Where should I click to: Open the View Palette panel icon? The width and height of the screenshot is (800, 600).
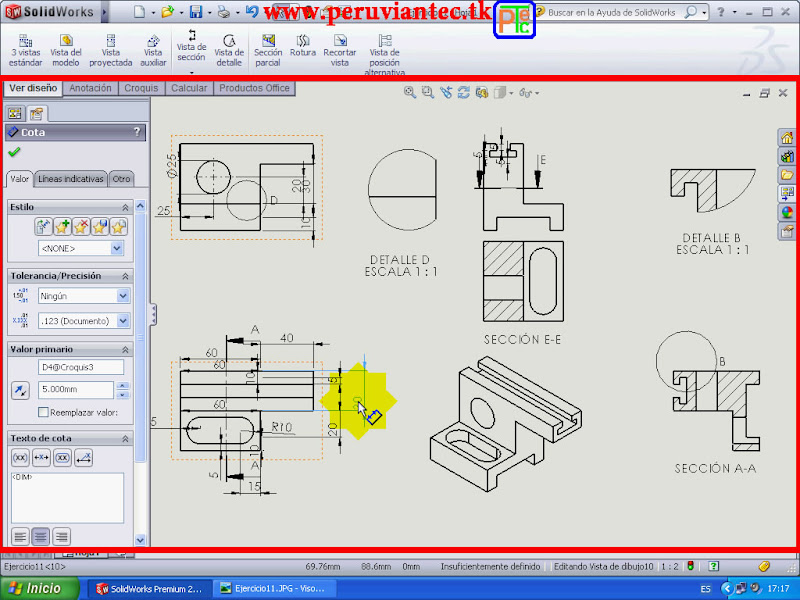pyautogui.click(x=787, y=193)
